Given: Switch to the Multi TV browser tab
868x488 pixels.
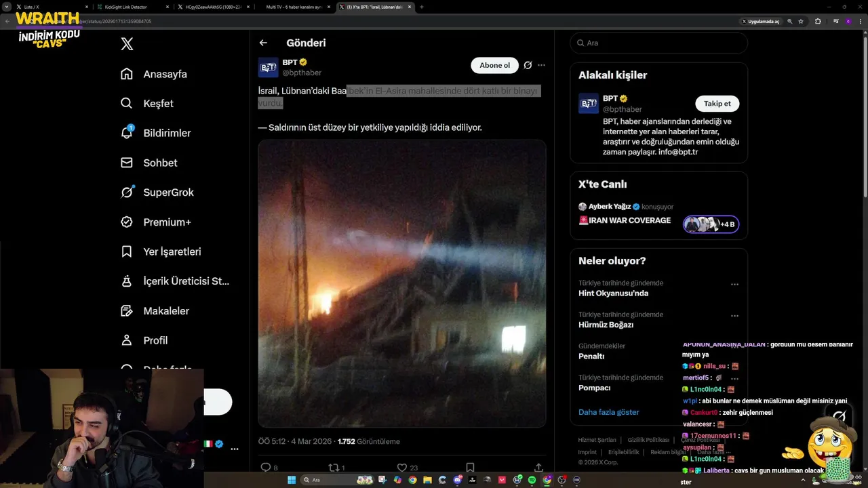Looking at the screenshot, I should [x=293, y=7].
